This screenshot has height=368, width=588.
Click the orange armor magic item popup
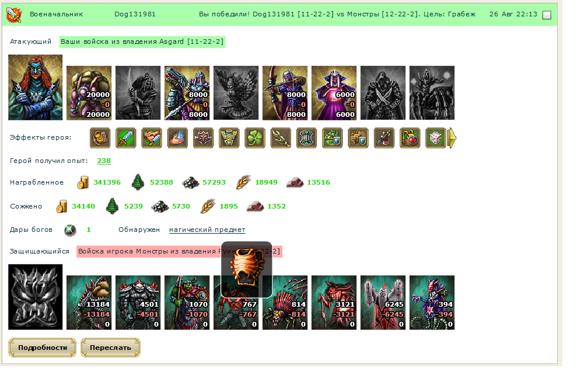pyautogui.click(x=246, y=270)
